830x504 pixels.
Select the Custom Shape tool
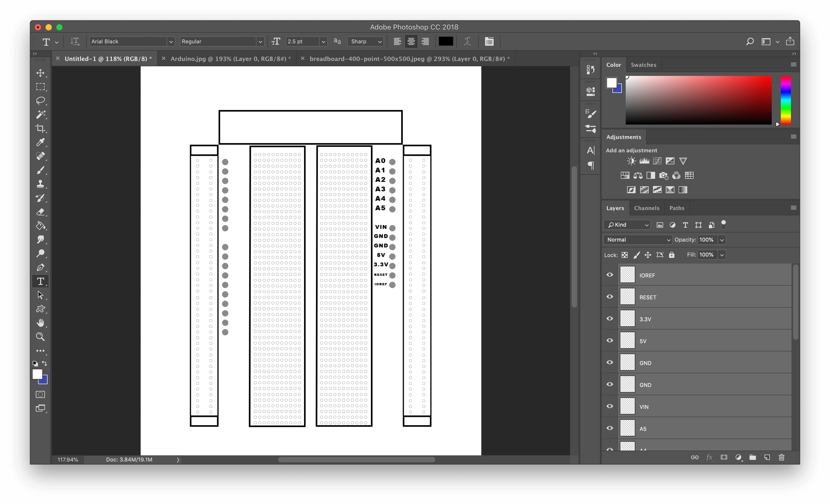tap(40, 309)
